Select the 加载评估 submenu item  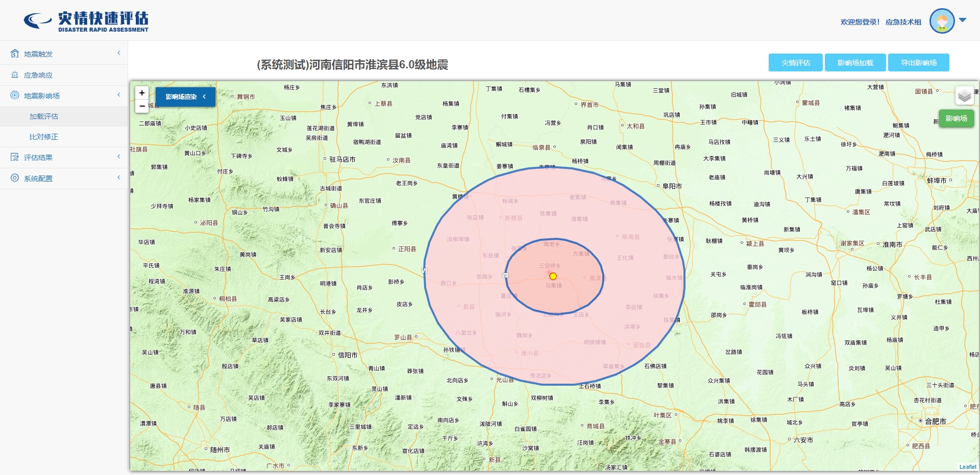click(x=44, y=116)
